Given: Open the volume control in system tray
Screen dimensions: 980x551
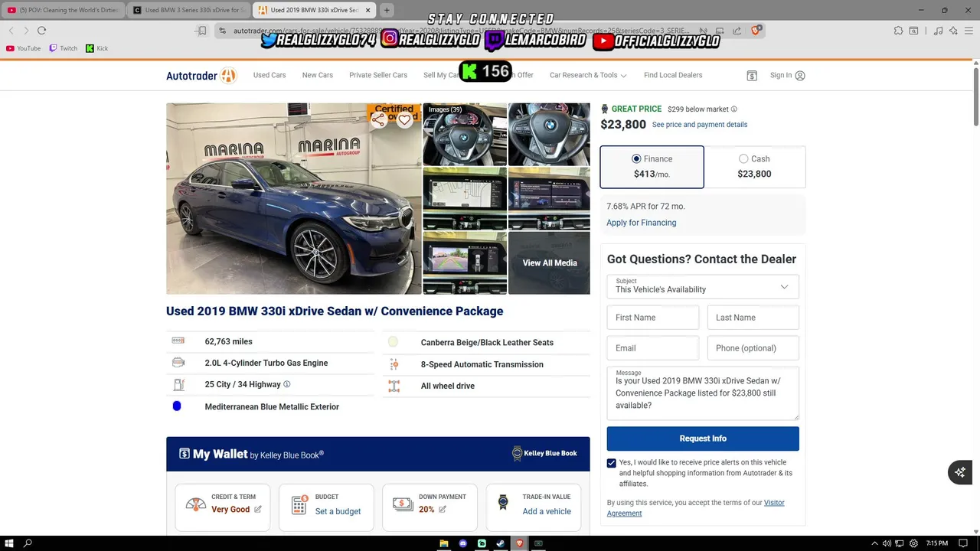Looking at the screenshot, I should (x=887, y=543).
